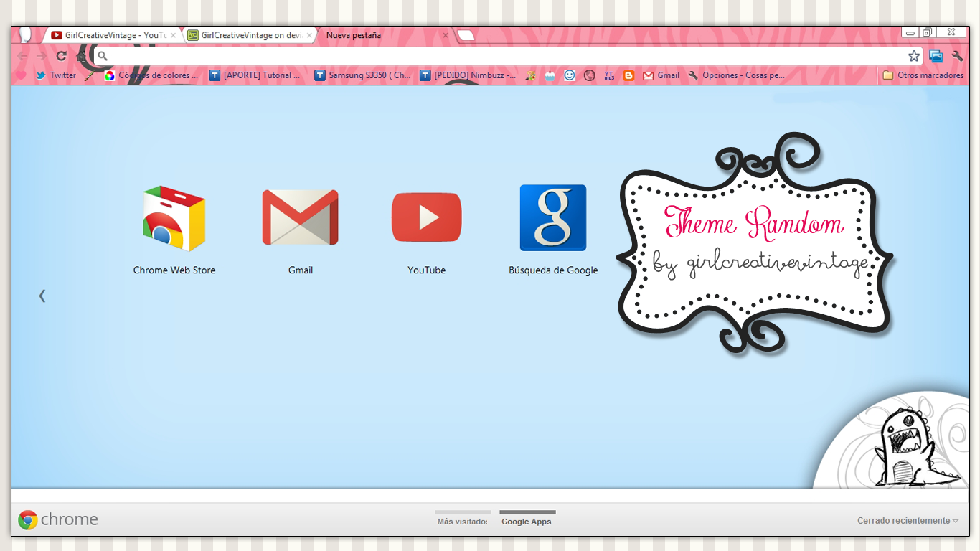Open a new tab with the button
Image resolution: width=980 pixels, height=551 pixels.
[x=466, y=35]
